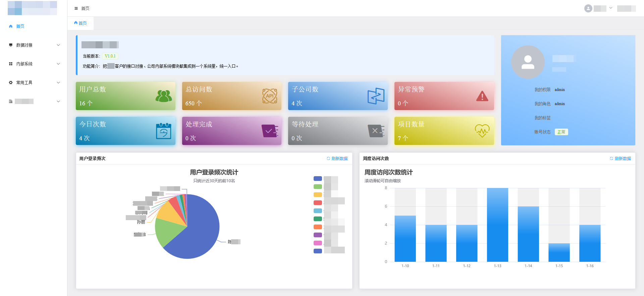This screenshot has height=296, width=644.
Task: Click the refresh icon beside 周度访问次数 刷新数据
Action: [x=611, y=158]
